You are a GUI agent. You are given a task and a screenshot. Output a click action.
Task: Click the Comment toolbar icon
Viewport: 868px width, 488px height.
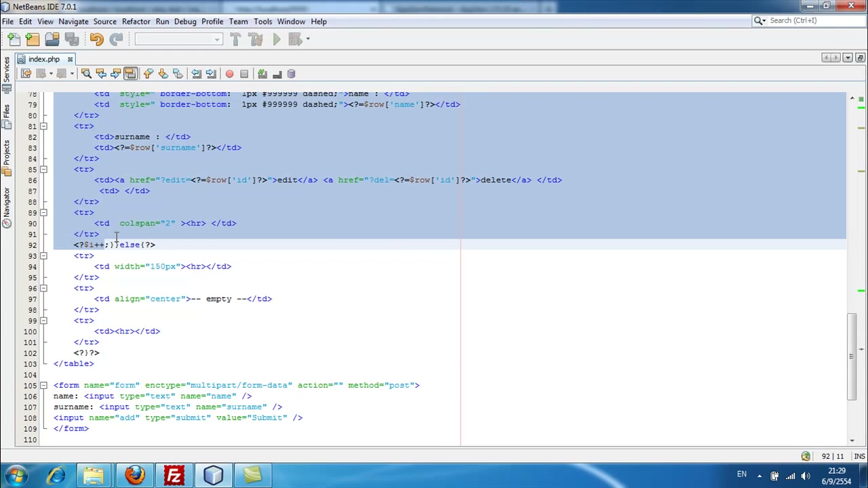click(x=262, y=74)
